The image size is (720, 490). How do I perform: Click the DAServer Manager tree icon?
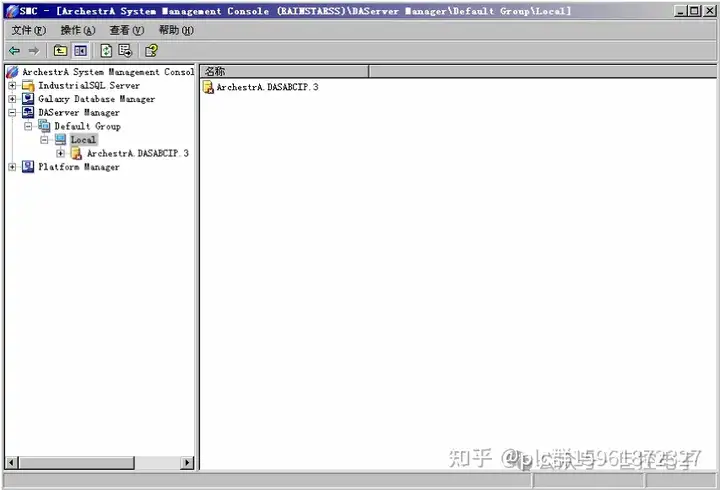(x=28, y=113)
